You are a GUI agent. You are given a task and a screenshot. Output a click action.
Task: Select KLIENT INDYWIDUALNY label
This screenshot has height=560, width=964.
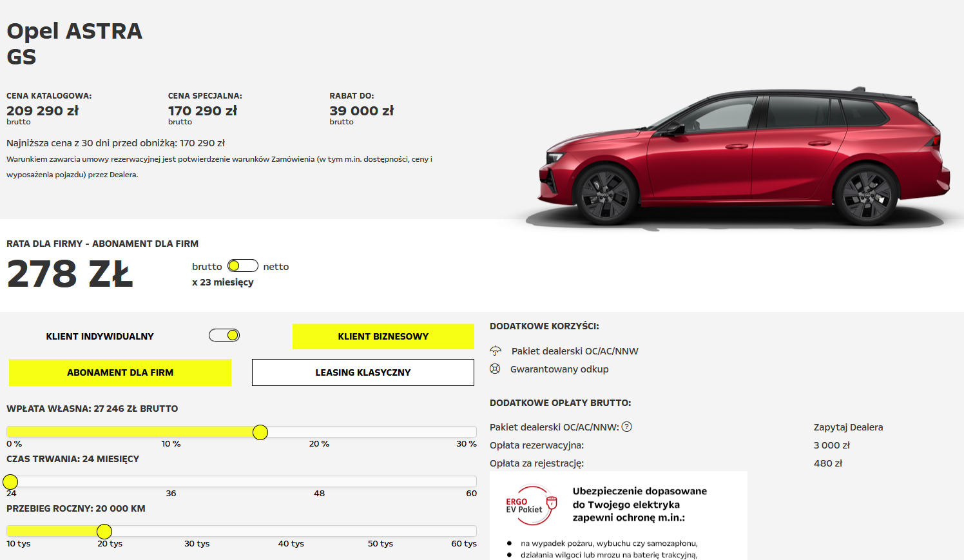pyautogui.click(x=100, y=336)
